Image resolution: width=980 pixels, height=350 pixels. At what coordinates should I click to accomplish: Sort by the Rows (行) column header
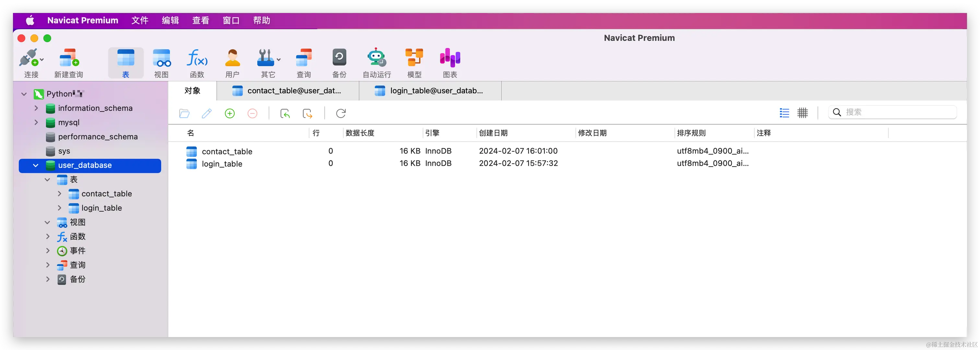pyautogui.click(x=316, y=133)
